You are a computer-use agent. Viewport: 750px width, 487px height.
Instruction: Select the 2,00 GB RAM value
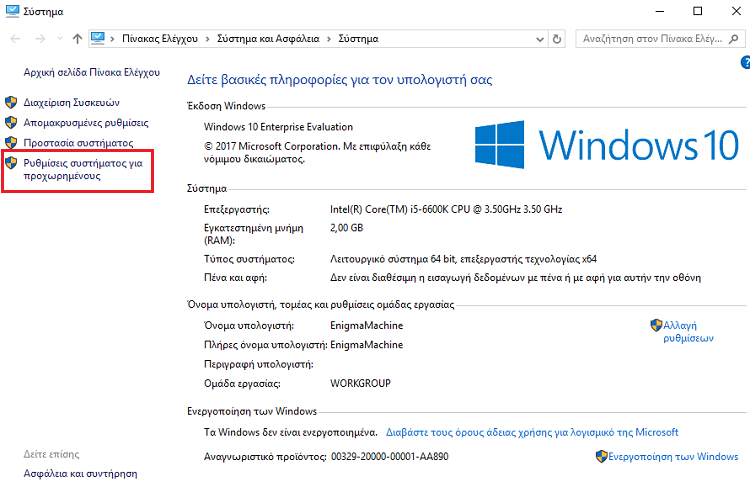point(346,228)
